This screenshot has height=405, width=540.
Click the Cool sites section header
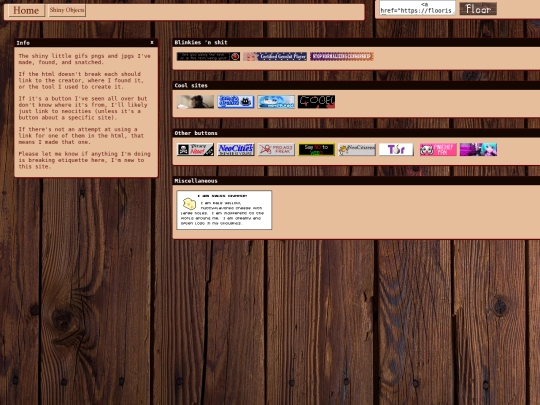click(191, 85)
